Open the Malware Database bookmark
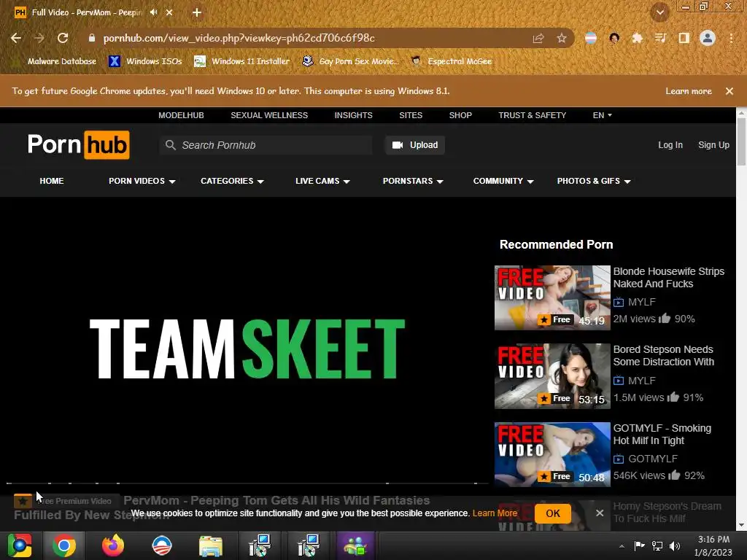 click(55, 61)
